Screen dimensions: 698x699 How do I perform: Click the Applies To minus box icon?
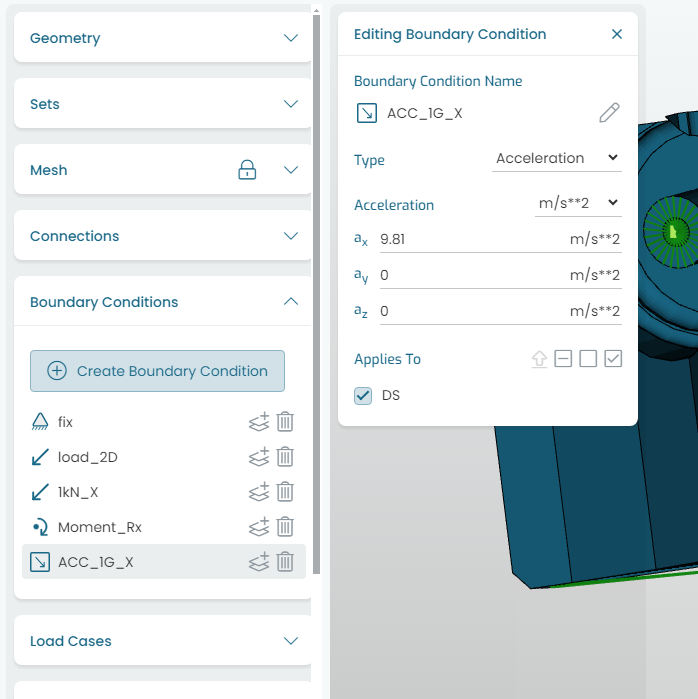[x=563, y=359]
